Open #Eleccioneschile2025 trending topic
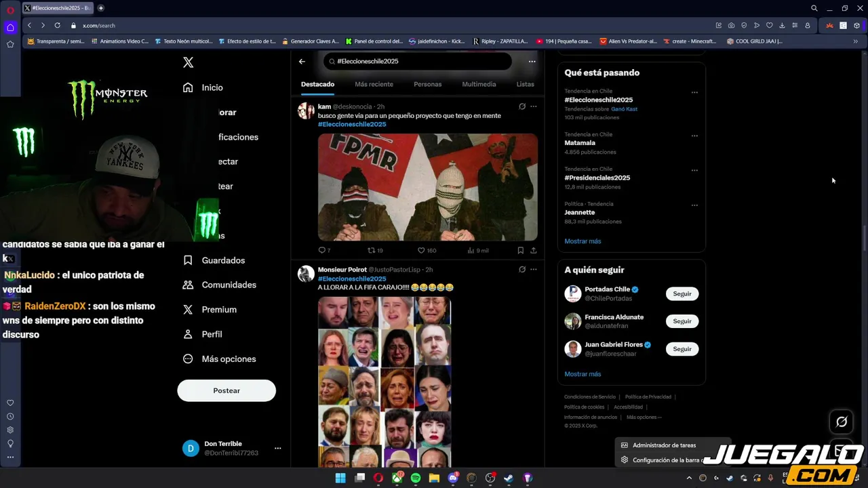Viewport: 868px width, 488px height. click(x=598, y=100)
